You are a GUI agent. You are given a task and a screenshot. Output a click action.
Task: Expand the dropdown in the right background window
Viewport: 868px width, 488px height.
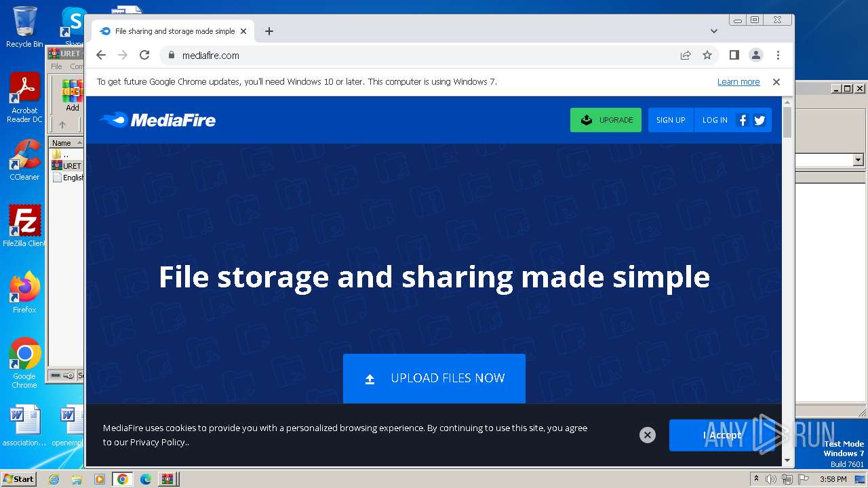tap(858, 160)
